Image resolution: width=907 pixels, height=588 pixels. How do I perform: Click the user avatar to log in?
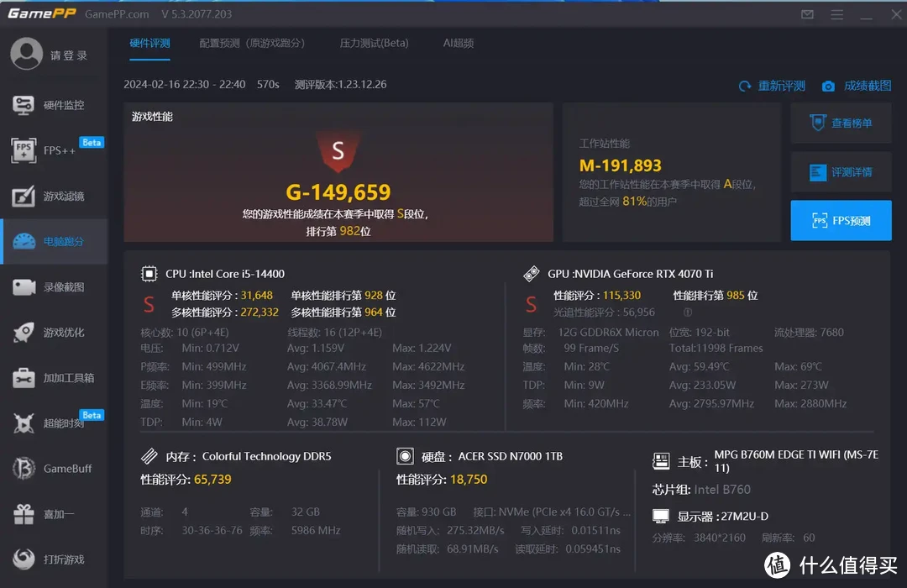(27, 54)
